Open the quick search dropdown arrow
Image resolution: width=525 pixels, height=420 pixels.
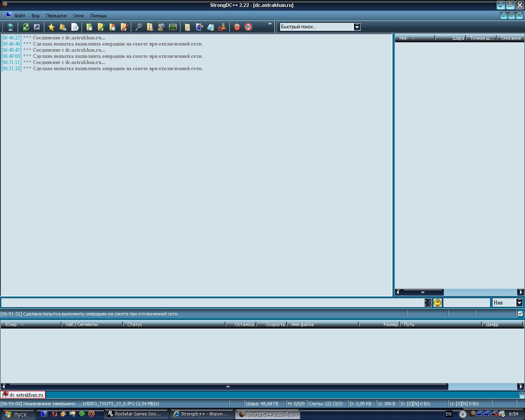pyautogui.click(x=357, y=27)
